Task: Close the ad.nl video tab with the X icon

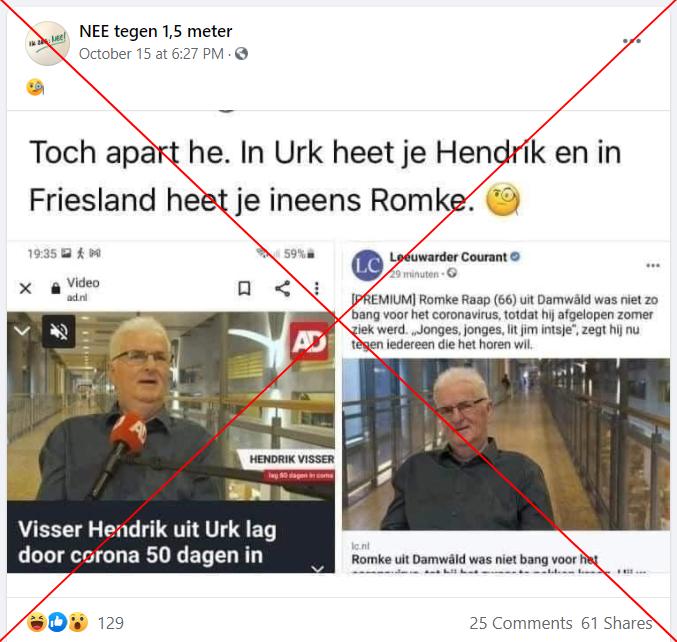Action: pyautogui.click(x=25, y=288)
